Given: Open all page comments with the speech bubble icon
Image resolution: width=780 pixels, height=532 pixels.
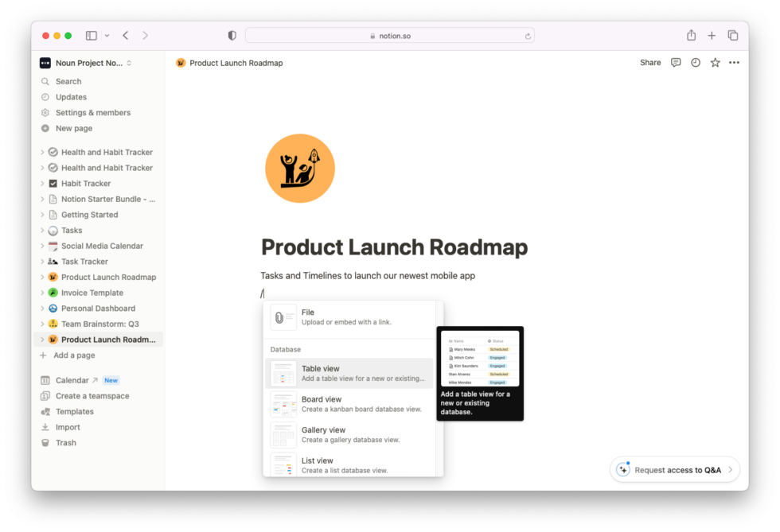Looking at the screenshot, I should point(675,62).
